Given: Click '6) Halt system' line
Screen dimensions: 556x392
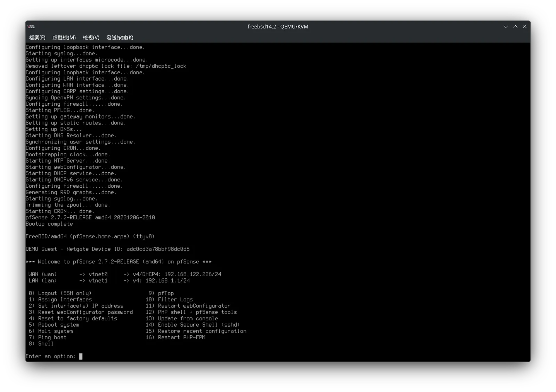Looking at the screenshot, I should [51, 331].
